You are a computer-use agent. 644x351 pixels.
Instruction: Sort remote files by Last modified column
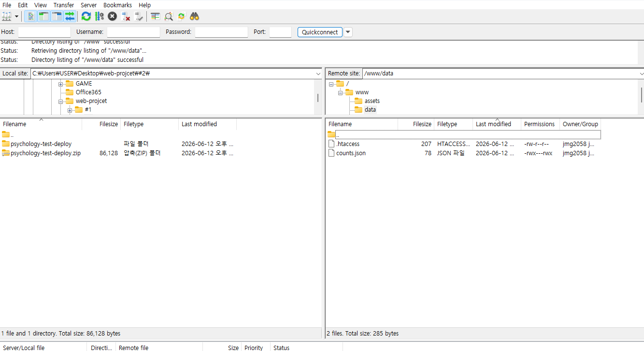pyautogui.click(x=497, y=124)
